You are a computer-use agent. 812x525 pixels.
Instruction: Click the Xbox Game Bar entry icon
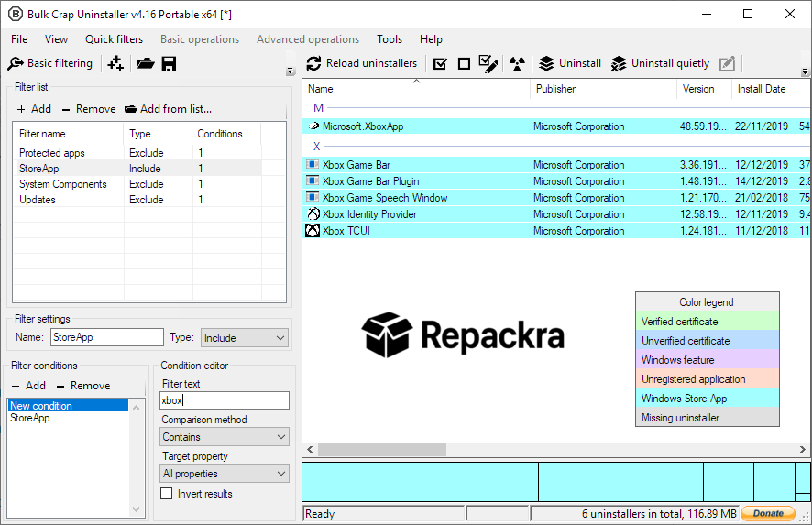313,164
